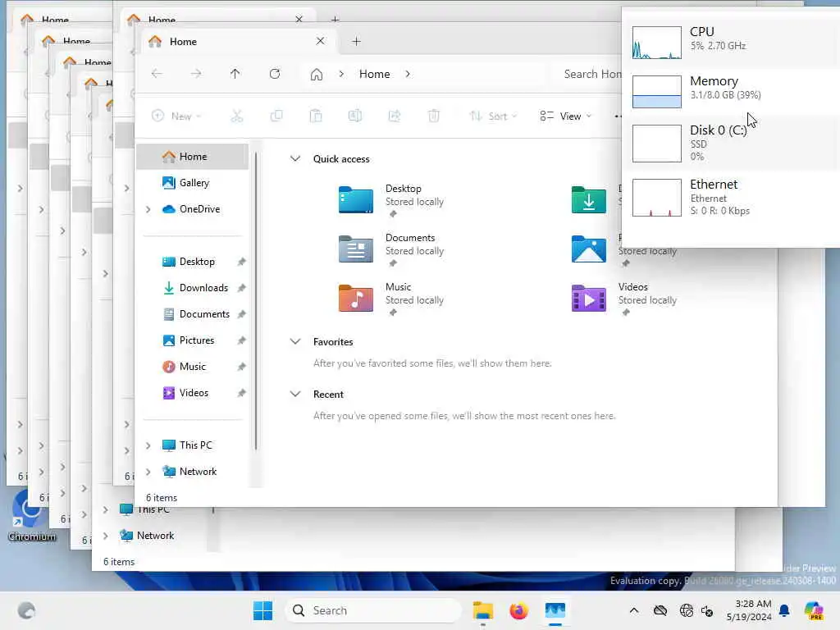Open the New dropdown menu
The width and height of the screenshot is (840, 630).
pos(176,116)
